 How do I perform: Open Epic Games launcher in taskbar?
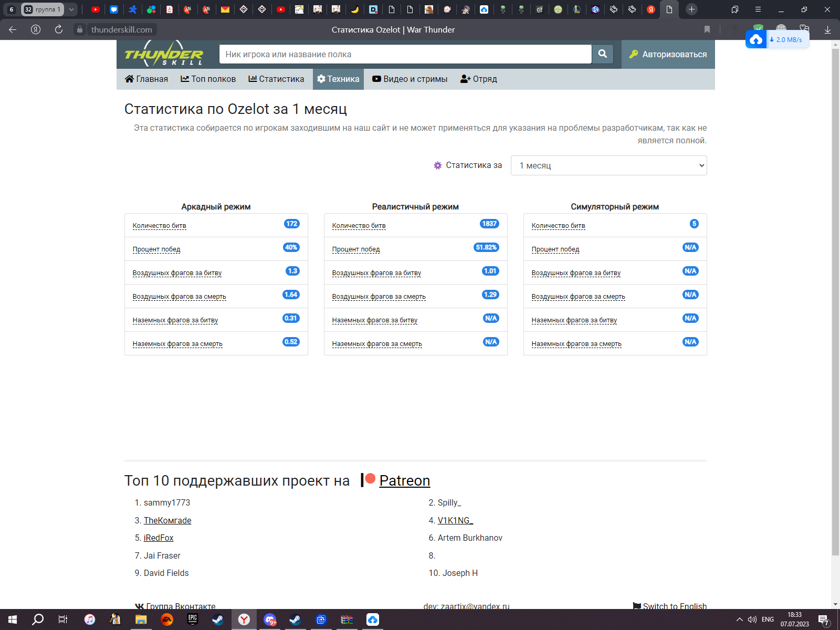(193, 619)
